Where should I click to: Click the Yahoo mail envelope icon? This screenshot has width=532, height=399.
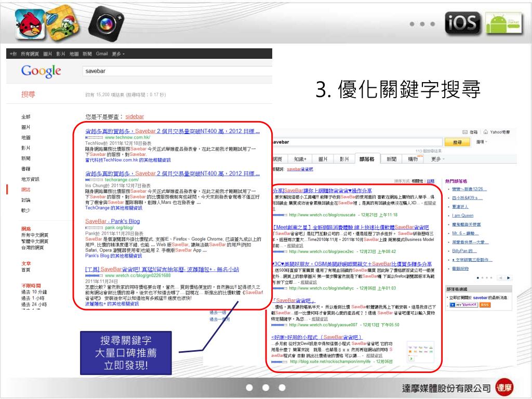465,132
